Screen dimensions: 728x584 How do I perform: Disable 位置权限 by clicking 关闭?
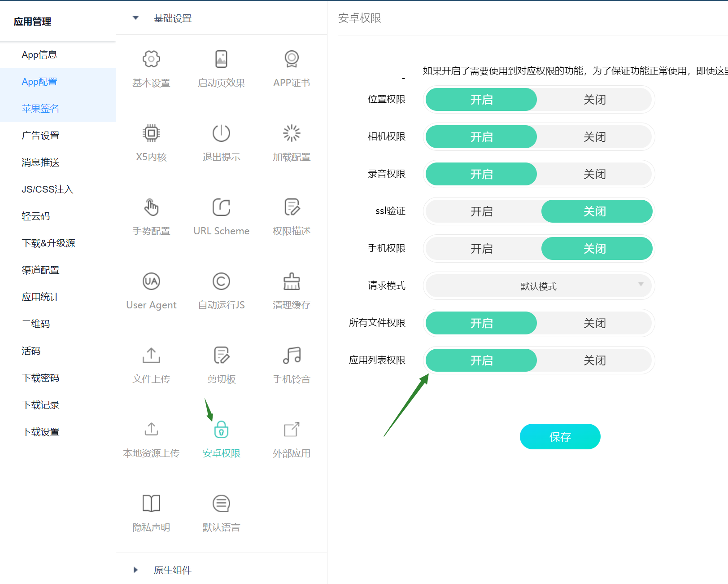(x=594, y=100)
